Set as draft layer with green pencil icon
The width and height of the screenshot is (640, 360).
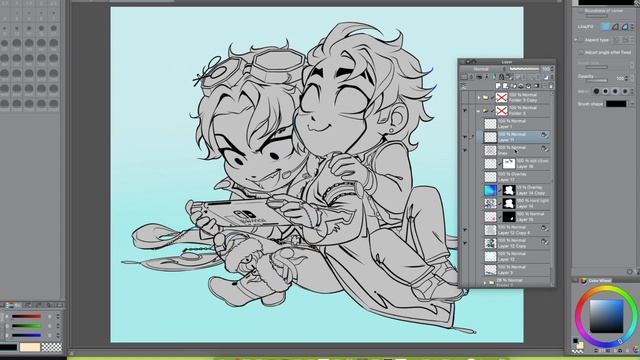tap(493, 77)
